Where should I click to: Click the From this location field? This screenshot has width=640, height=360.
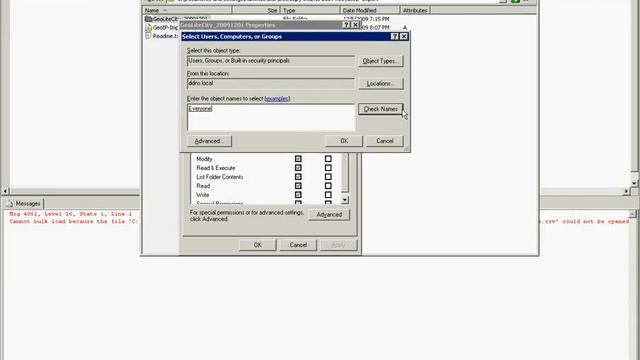(271, 84)
